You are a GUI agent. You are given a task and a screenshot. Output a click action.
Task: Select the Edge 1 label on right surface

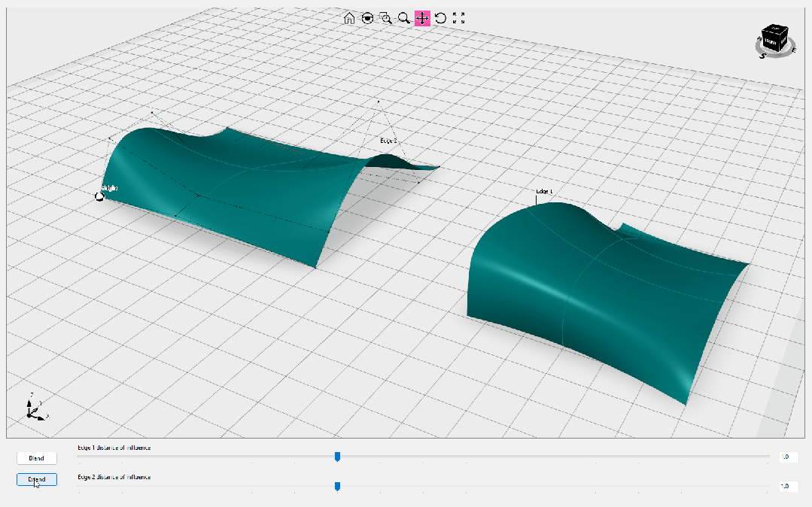[544, 192]
